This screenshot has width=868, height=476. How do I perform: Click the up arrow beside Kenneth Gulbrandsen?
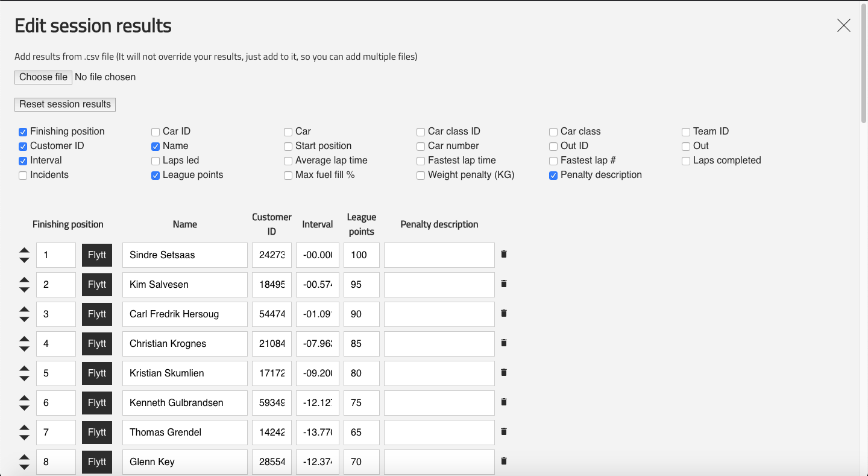coord(24,398)
